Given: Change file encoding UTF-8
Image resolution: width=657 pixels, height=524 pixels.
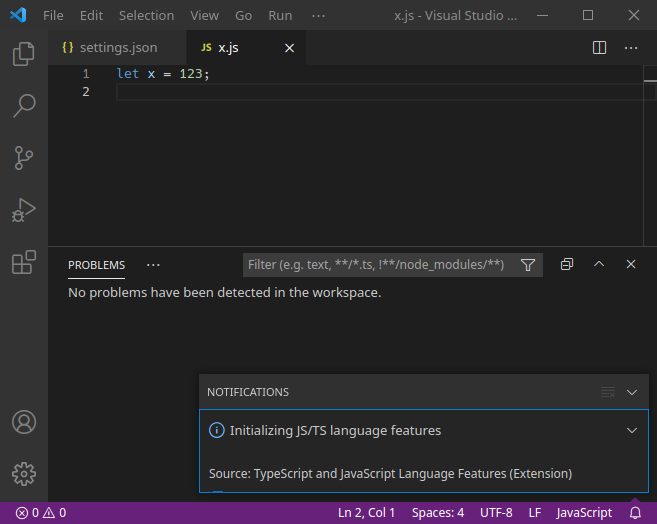Looking at the screenshot, I should (x=496, y=513).
